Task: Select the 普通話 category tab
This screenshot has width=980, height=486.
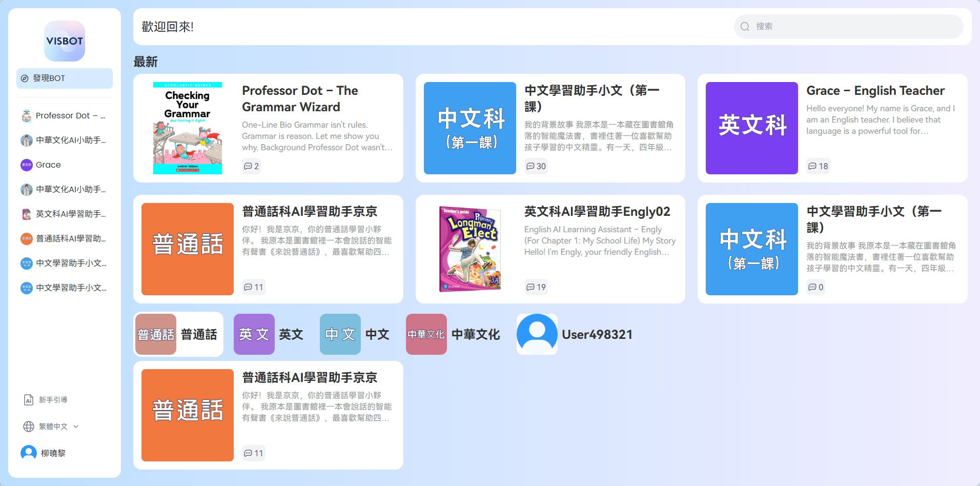Action: (178, 334)
